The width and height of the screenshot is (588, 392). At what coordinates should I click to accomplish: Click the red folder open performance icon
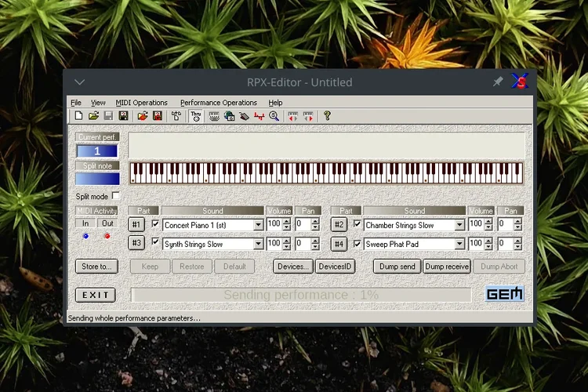coord(143,116)
